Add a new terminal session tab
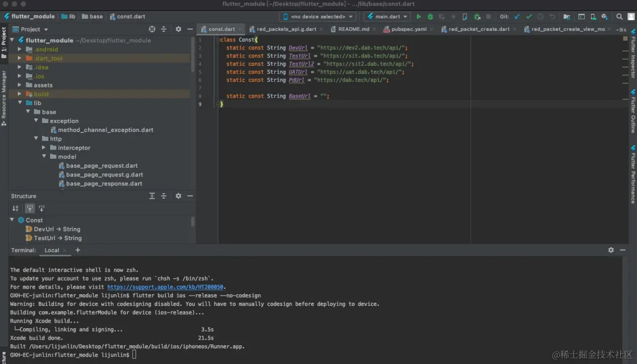The image size is (637, 364). coord(78,250)
